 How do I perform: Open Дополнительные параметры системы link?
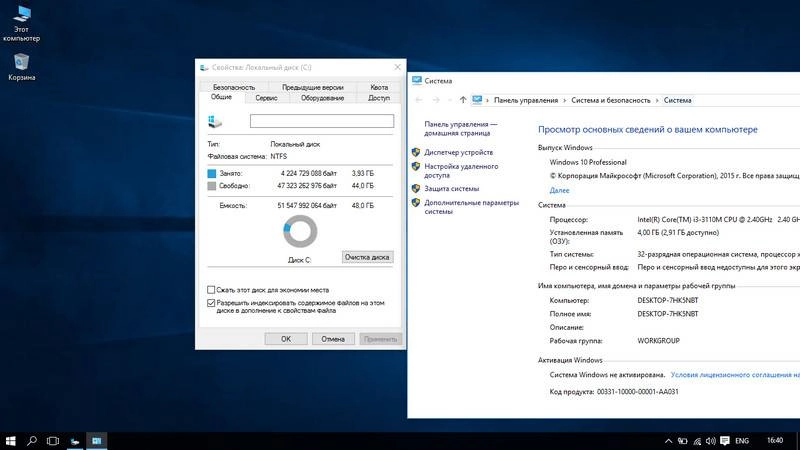pos(471,207)
